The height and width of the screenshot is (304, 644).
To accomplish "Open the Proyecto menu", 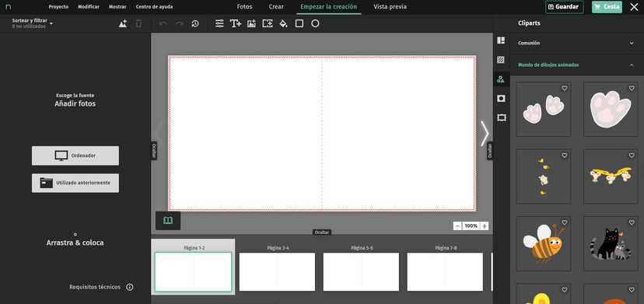I will [58, 7].
